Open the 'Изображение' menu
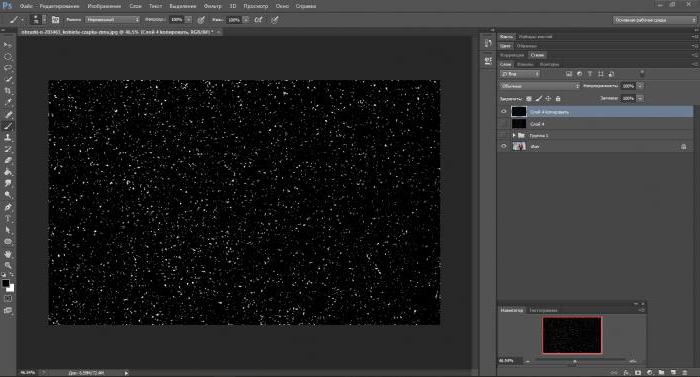Image resolution: width=700 pixels, height=377 pixels. (x=104, y=6)
